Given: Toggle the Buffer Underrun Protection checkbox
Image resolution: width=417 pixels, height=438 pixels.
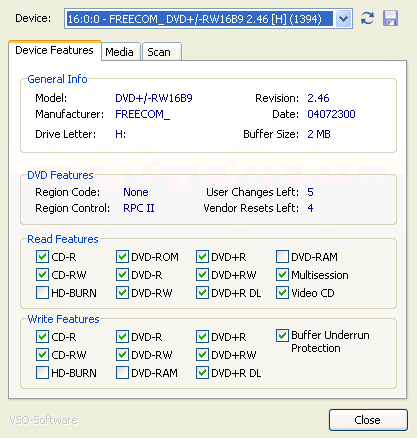Looking at the screenshot, I should [282, 336].
